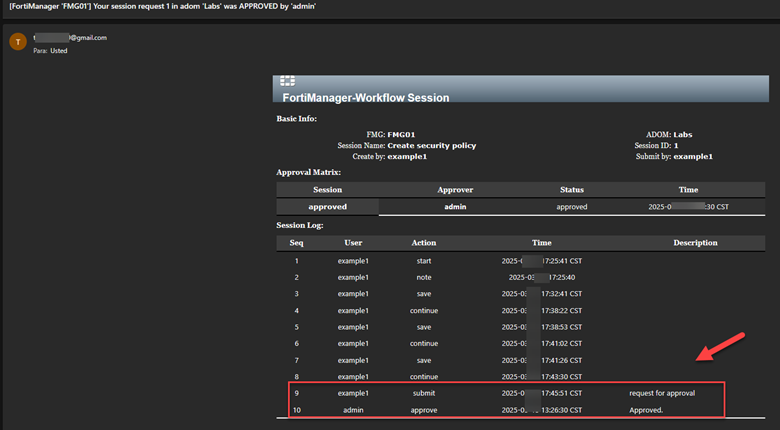Click the 'continue' action in row 6

424,343
